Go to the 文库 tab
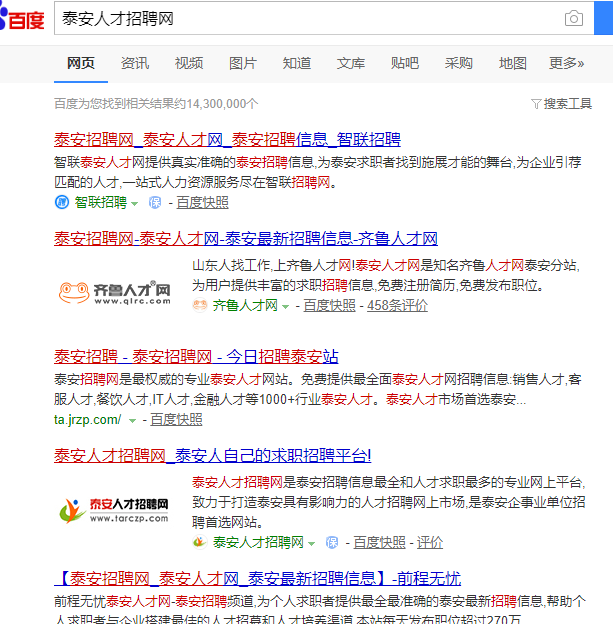The width and height of the screenshot is (613, 624). 351,63
